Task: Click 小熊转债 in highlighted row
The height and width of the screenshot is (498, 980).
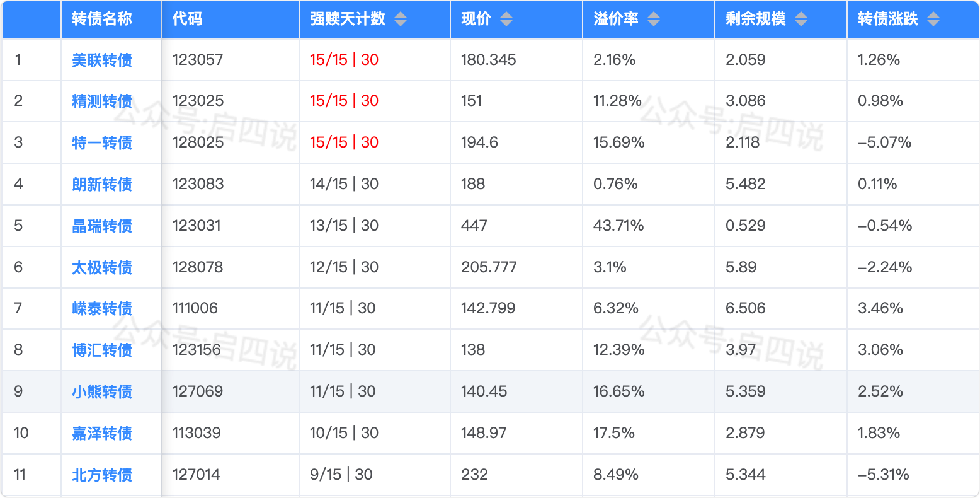Action: click(102, 391)
